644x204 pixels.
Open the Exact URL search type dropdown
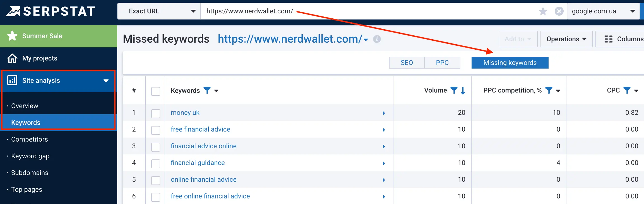(159, 11)
